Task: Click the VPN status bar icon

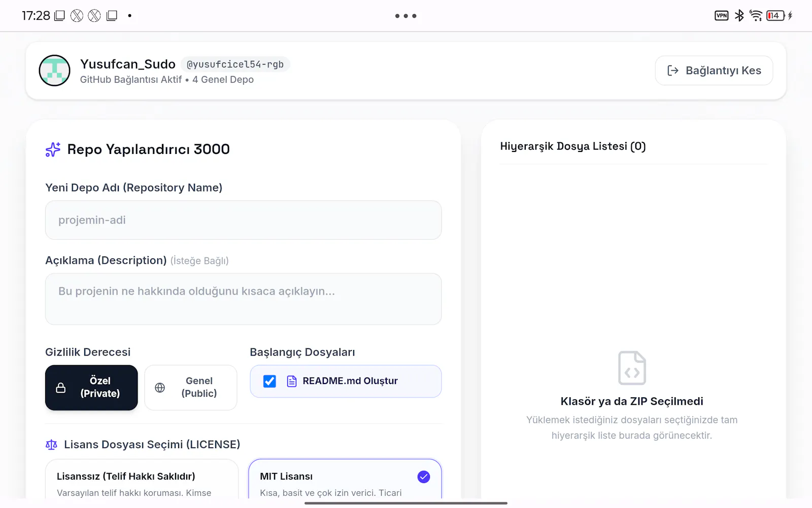Action: click(x=721, y=16)
